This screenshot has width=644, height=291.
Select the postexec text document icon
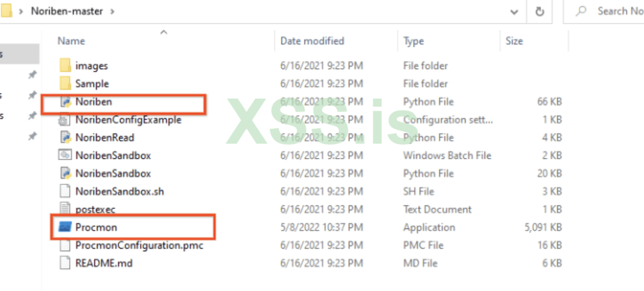[65, 209]
